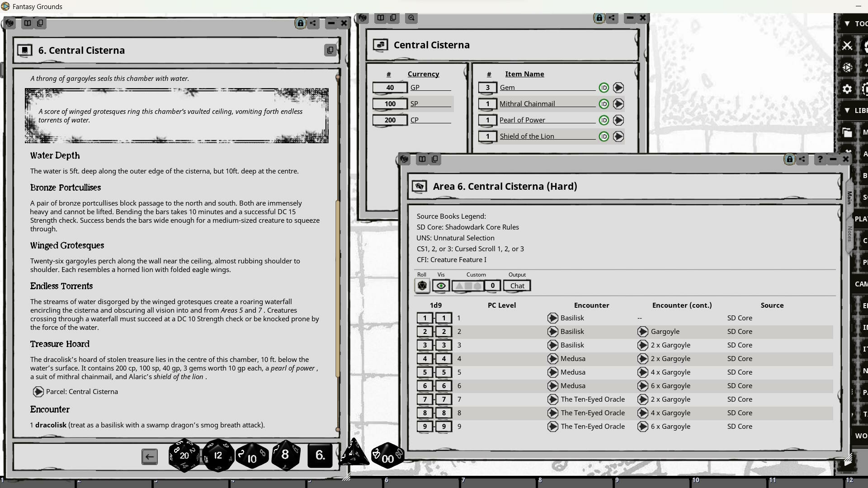Open the Gargoyle link in Encounter cont. column
The width and height of the screenshot is (868, 488).
[643, 332]
